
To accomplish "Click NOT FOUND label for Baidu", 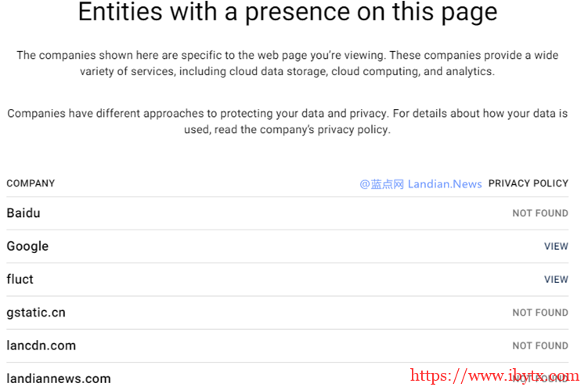I will click(x=539, y=213).
